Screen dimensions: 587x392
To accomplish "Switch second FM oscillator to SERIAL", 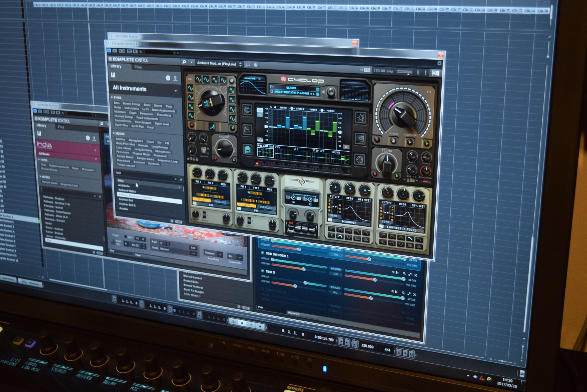I will point(246,205).
